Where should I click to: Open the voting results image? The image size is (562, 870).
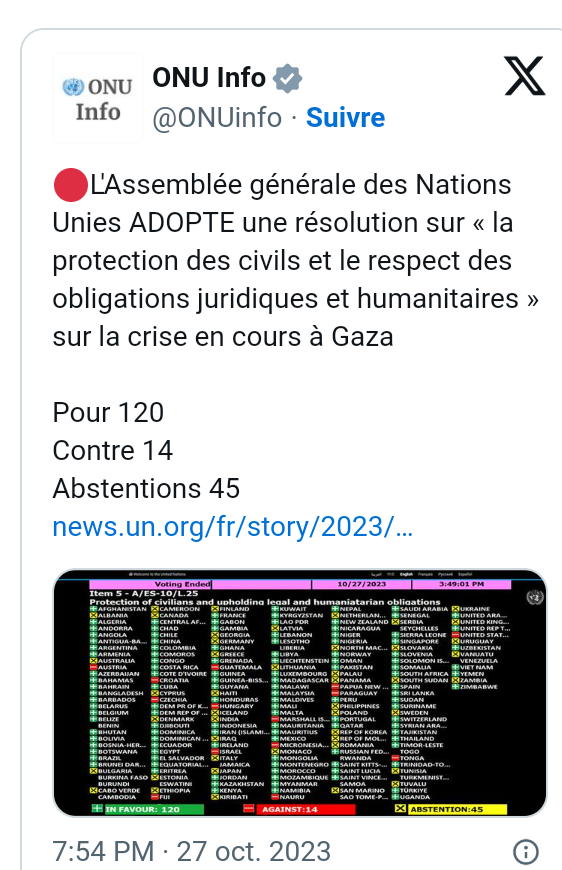click(300, 692)
